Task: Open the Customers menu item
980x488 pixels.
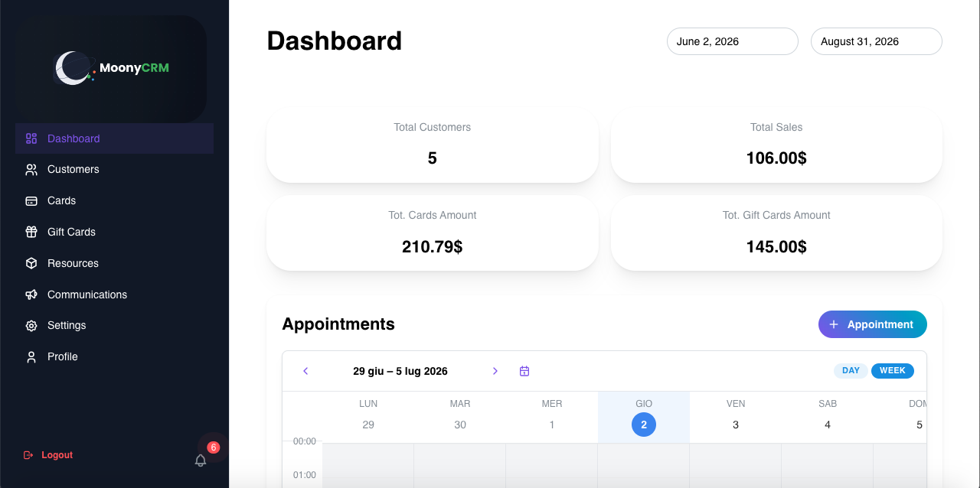Action: tap(115, 170)
